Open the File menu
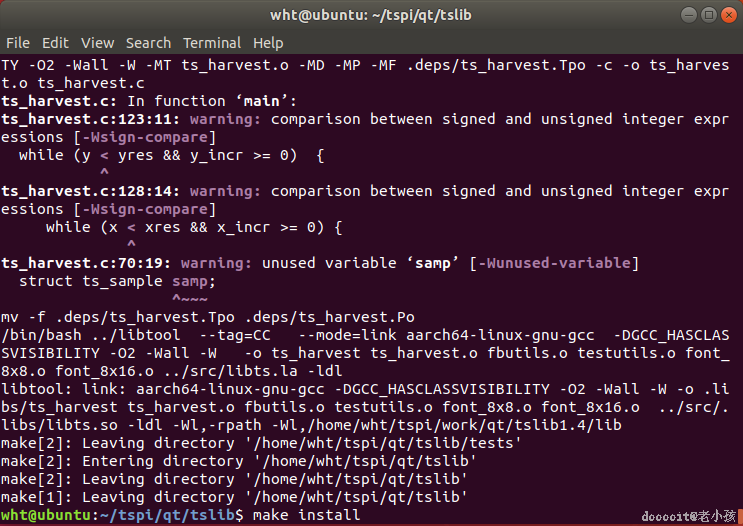The width and height of the screenshot is (743, 526). 18,43
